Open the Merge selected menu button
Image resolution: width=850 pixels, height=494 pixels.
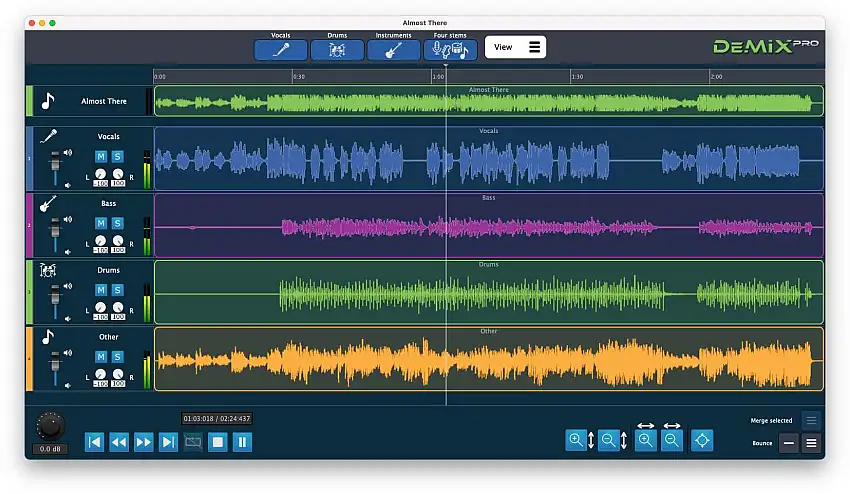pos(811,420)
